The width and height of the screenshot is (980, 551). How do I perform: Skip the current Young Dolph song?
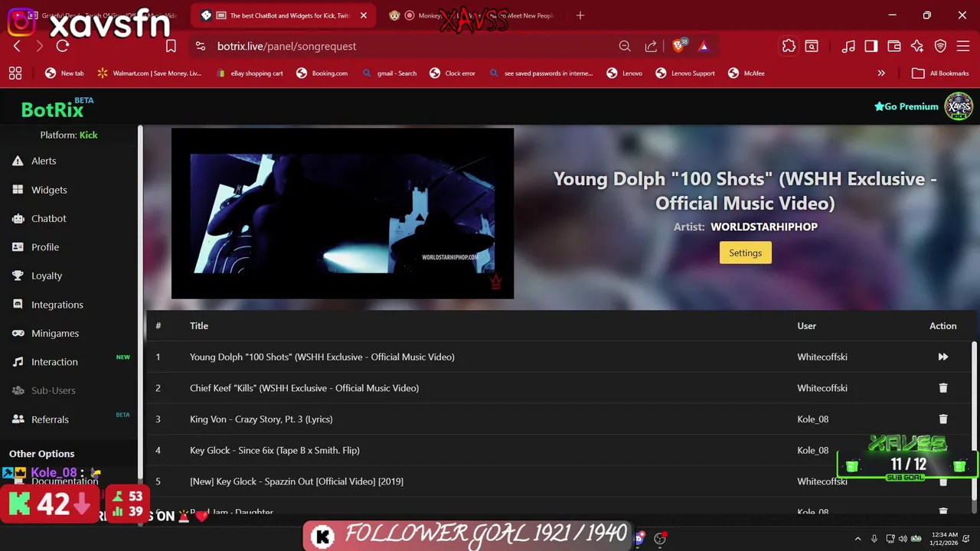coord(943,357)
